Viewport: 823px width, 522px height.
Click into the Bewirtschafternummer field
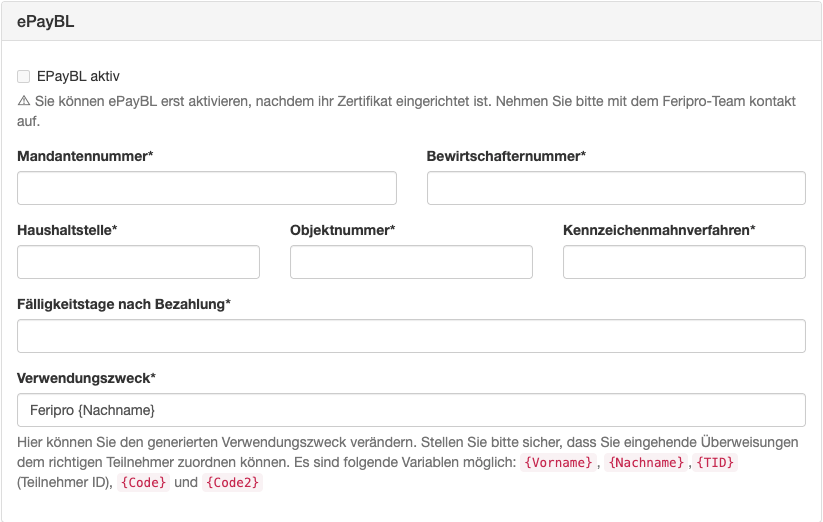[616, 188]
